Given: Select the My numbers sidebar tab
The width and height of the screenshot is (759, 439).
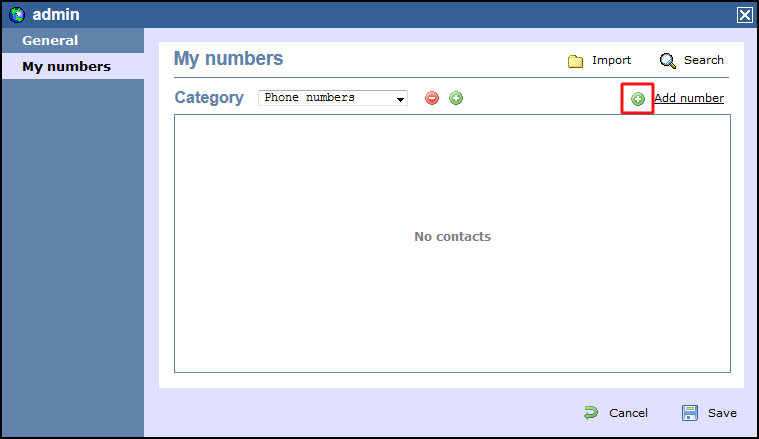Looking at the screenshot, I should [x=66, y=67].
